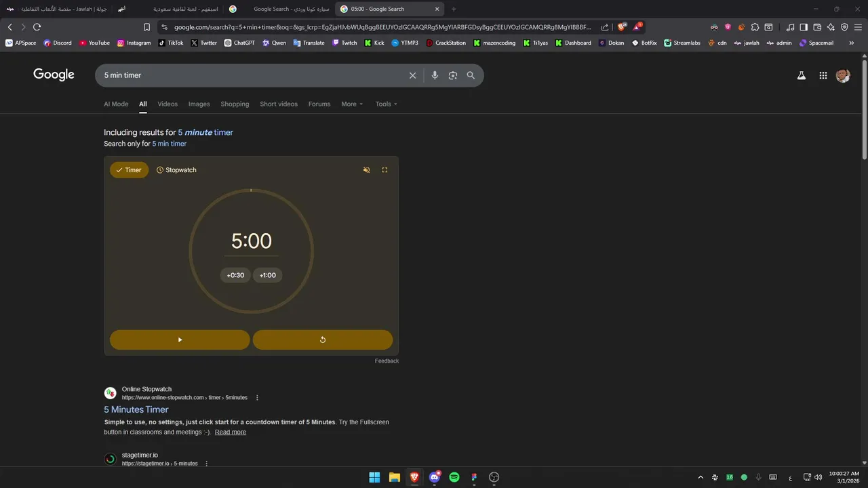
Task: Open Brave Wallet icon
Action: (817, 27)
